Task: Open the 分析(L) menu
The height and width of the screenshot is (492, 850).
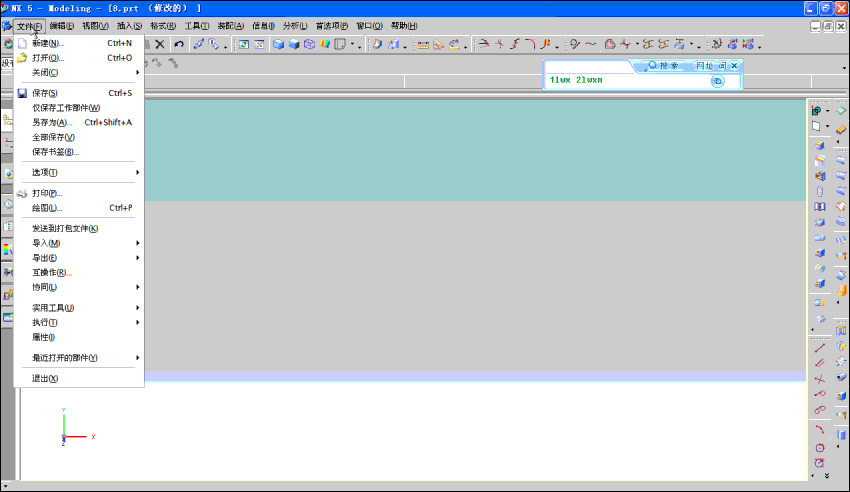Action: click(x=295, y=26)
